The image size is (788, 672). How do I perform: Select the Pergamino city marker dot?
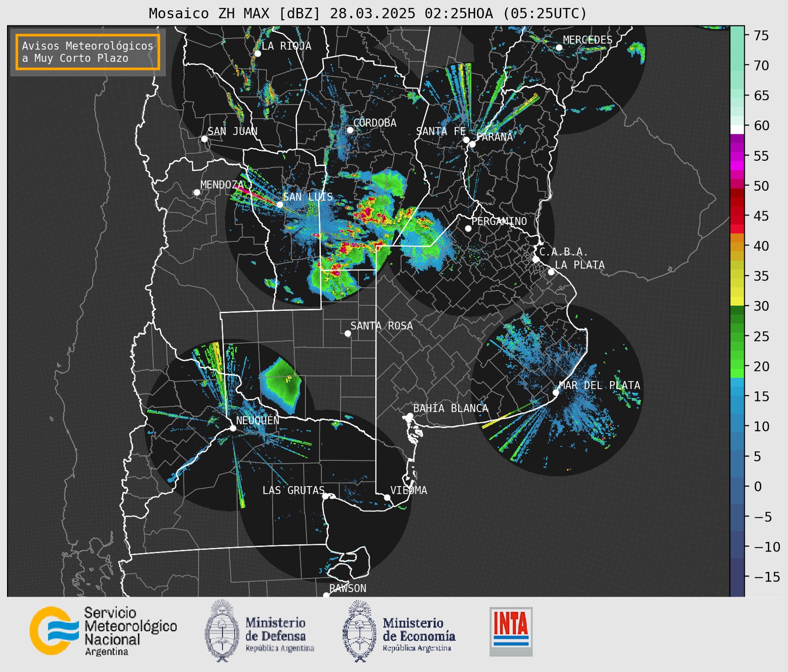[x=468, y=229]
